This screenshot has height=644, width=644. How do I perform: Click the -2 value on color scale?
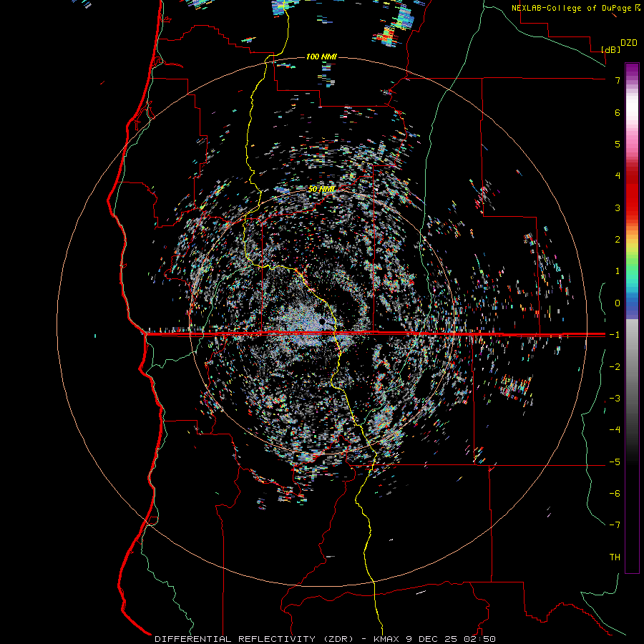coord(615,367)
